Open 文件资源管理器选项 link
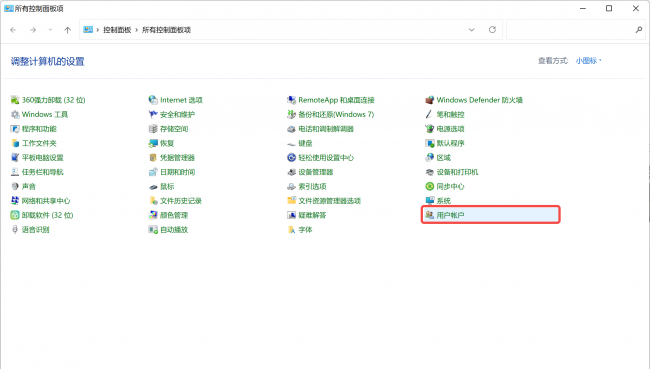The image size is (650, 369). (x=330, y=201)
